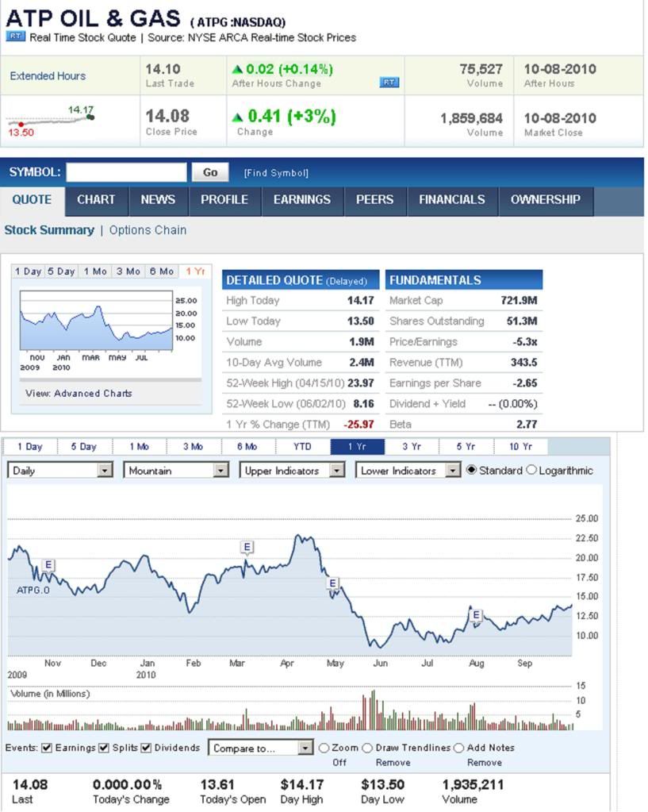Image resolution: width=648 pixels, height=812 pixels.
Task: Select 5 Day on the small chart
Action: [61, 271]
